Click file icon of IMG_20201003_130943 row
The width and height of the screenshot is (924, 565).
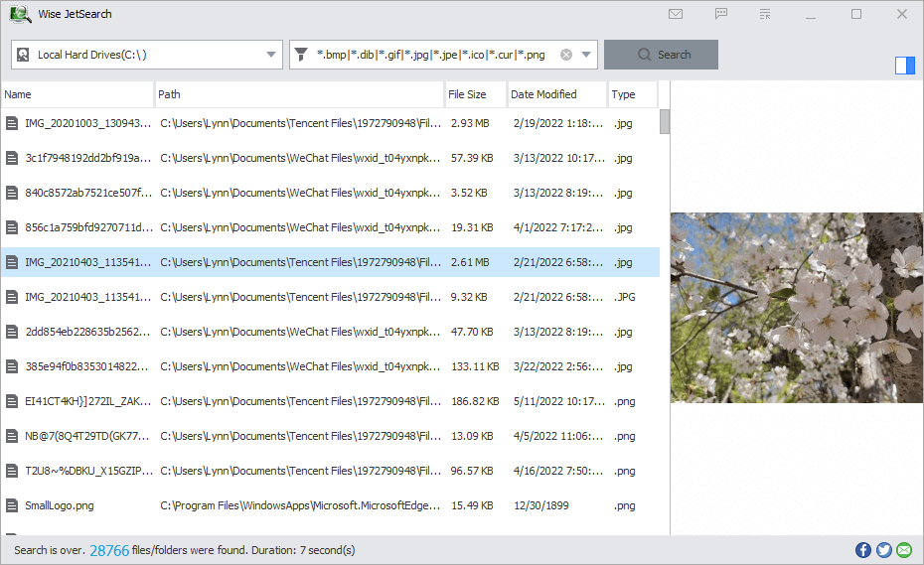(x=12, y=123)
